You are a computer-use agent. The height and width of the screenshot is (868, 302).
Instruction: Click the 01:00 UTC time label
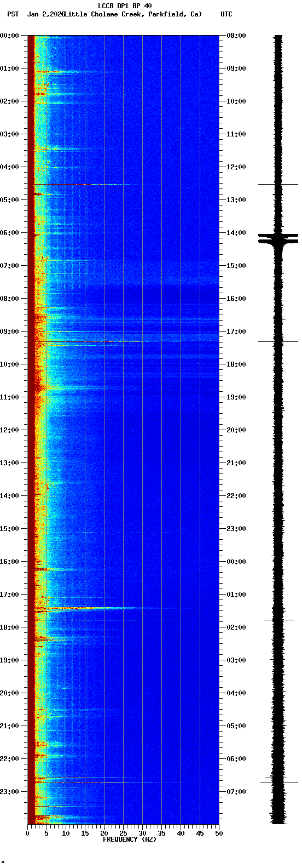pos(236,595)
